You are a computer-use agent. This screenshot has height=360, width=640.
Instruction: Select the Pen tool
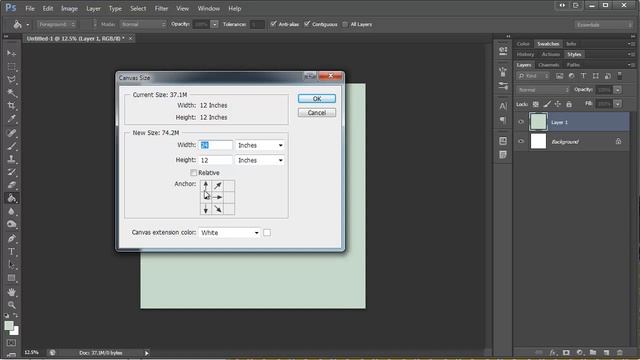coord(11,238)
